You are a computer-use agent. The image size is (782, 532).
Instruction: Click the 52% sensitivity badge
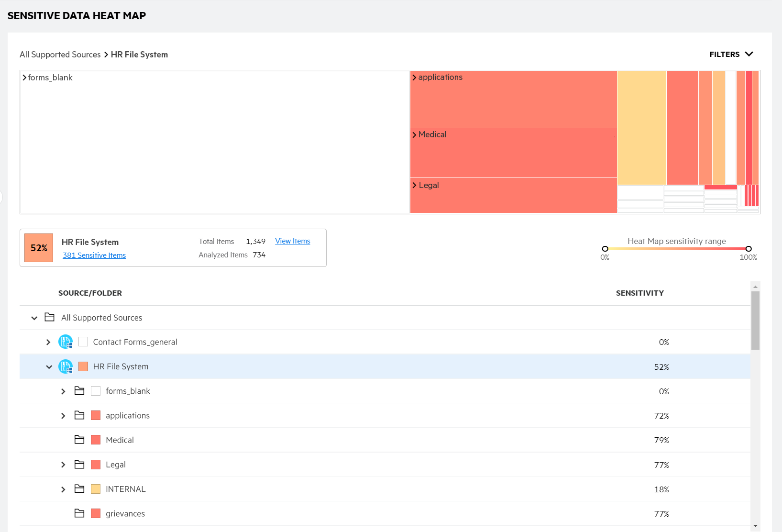(39, 248)
